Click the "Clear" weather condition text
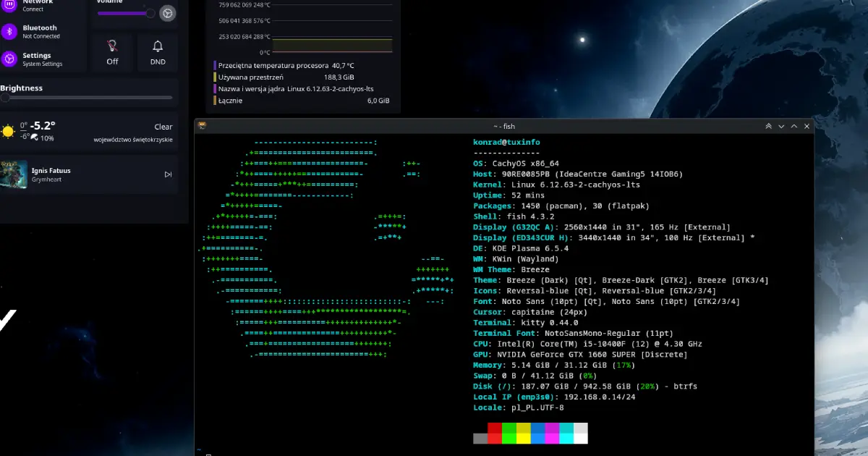 [x=163, y=127]
